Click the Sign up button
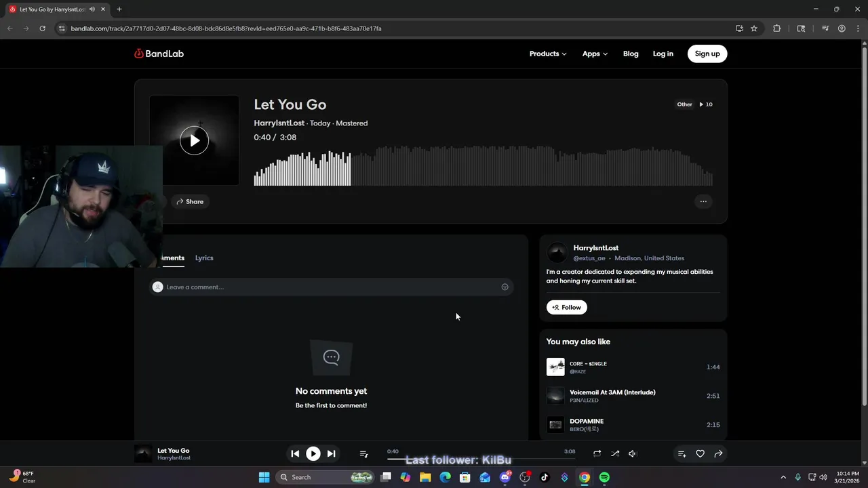868x488 pixels. tap(707, 54)
